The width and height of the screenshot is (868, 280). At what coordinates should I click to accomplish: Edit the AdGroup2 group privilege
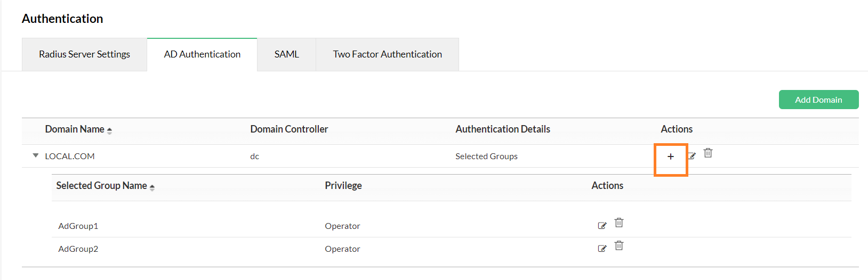click(602, 249)
